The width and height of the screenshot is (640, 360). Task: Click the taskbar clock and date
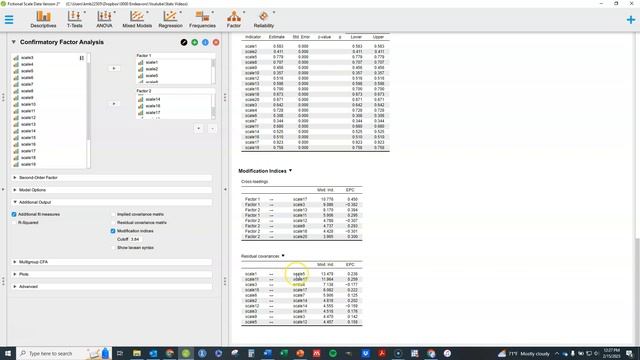pyautogui.click(x=611, y=353)
